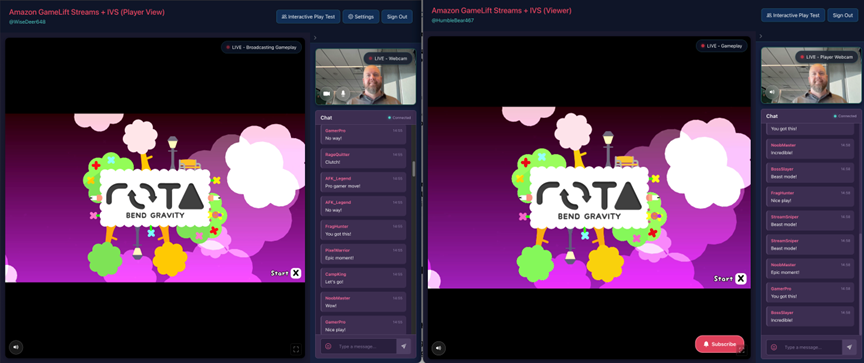Viewport: 864px width, 363px height.
Task: Click the 'Wow!' chat message
Action: point(331,306)
